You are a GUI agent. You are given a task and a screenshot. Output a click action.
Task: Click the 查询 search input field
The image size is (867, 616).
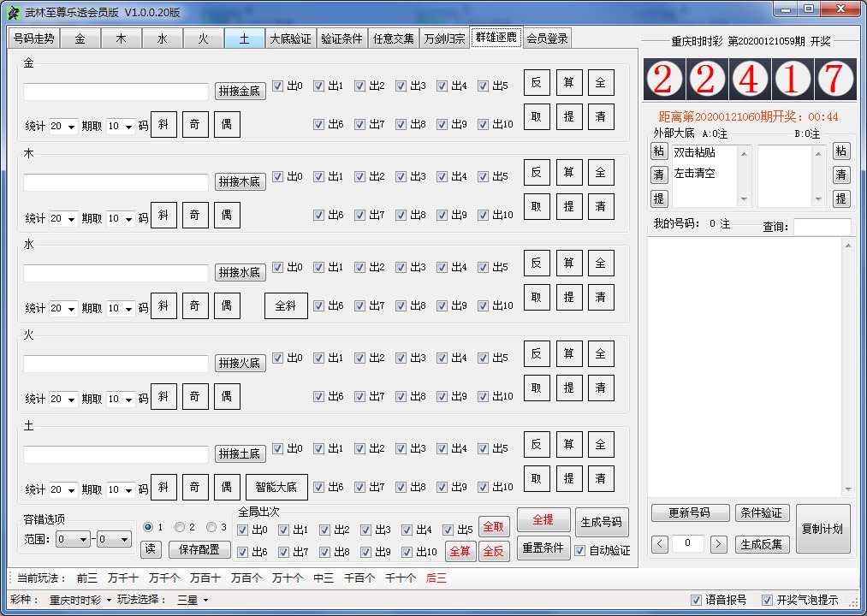point(822,227)
